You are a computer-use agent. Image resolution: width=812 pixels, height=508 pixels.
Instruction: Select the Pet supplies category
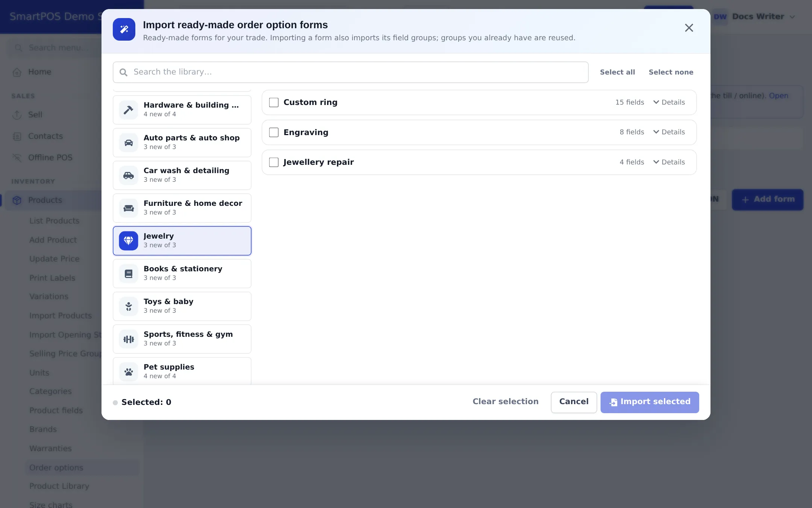[x=182, y=371]
